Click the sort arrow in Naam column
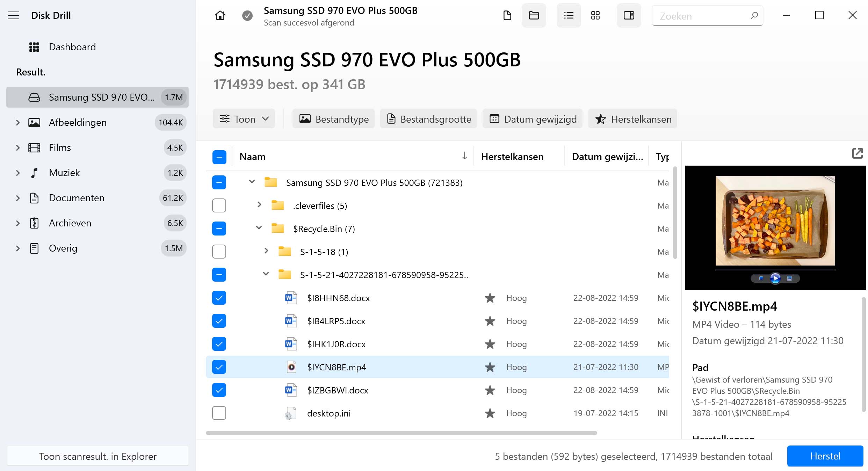 point(464,156)
